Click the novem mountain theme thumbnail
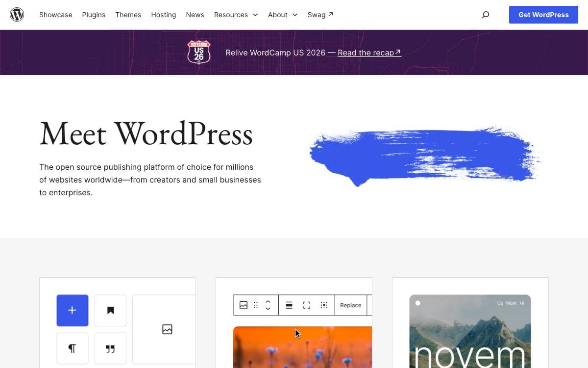Viewport: 588px width, 368px height. 470,331
